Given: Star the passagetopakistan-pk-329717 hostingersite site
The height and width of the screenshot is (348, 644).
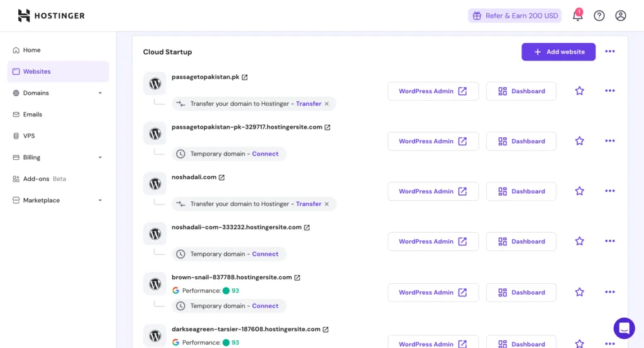Looking at the screenshot, I should 579,141.
